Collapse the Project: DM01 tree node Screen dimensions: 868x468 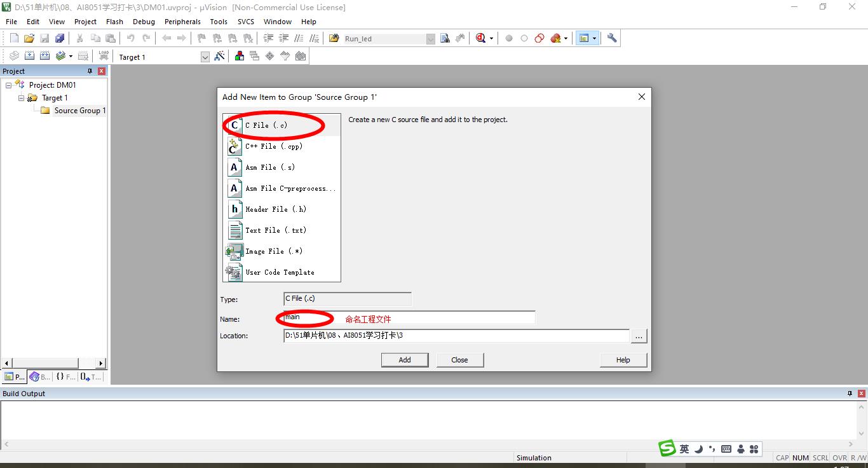(9, 85)
